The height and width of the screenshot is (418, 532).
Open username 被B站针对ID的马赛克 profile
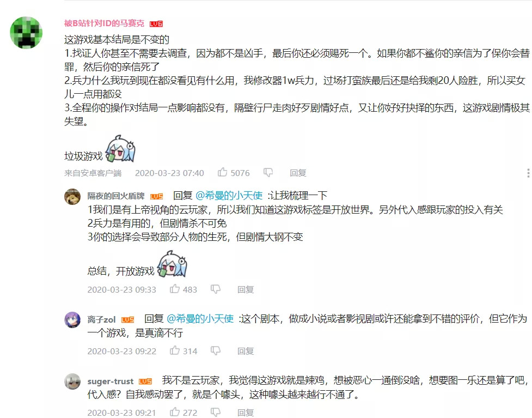tap(104, 23)
